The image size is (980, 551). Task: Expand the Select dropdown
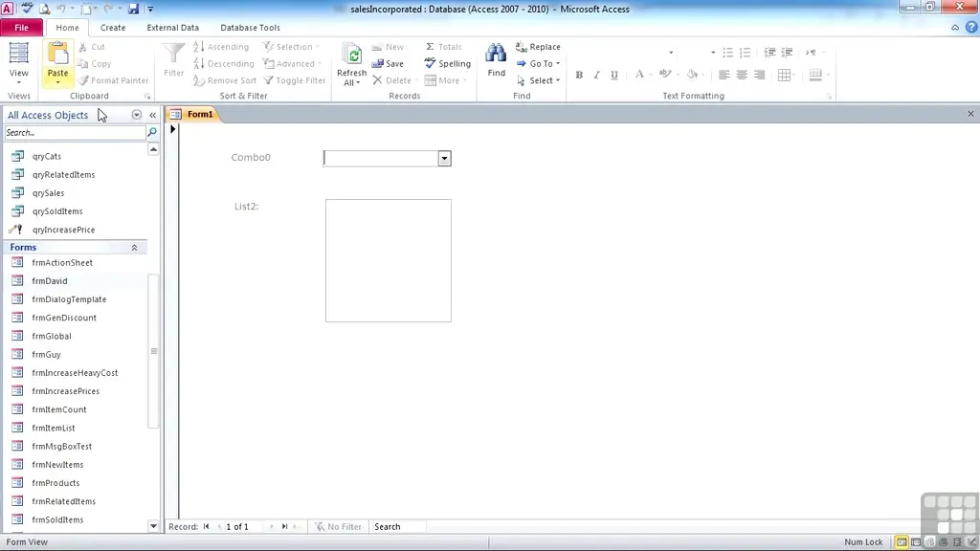click(x=558, y=80)
